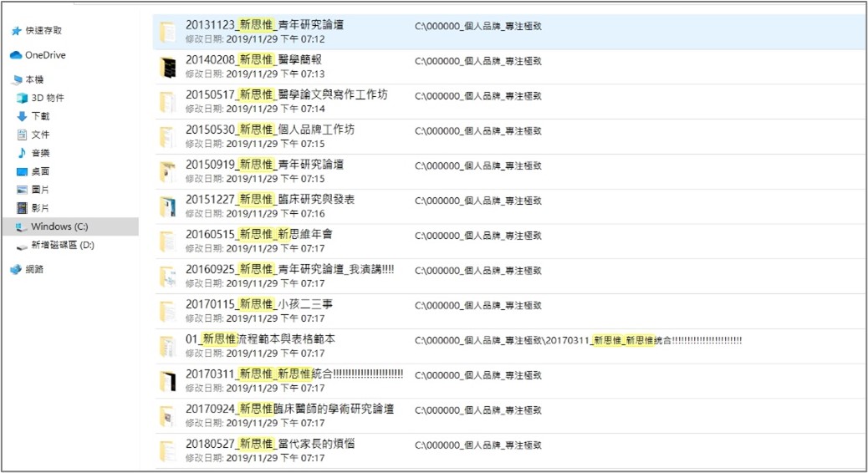Open 下載 folder label in sidebar
Screen dimensions: 868x473
(x=40, y=116)
